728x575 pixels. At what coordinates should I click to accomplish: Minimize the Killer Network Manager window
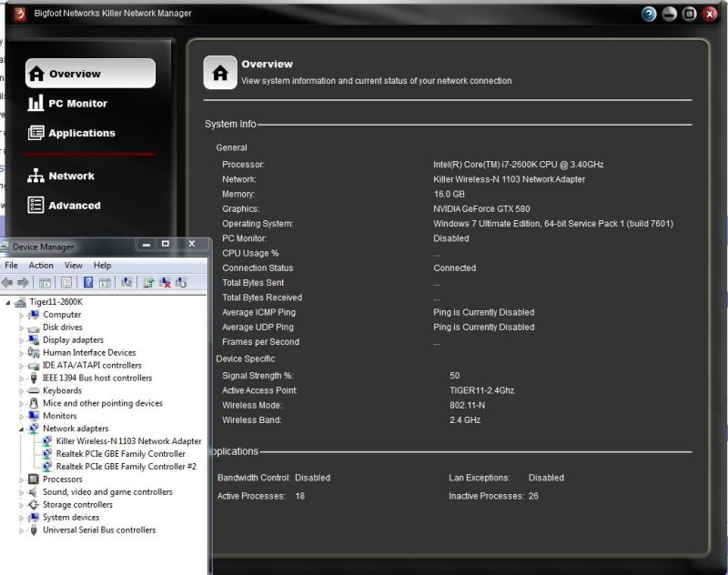(669, 14)
